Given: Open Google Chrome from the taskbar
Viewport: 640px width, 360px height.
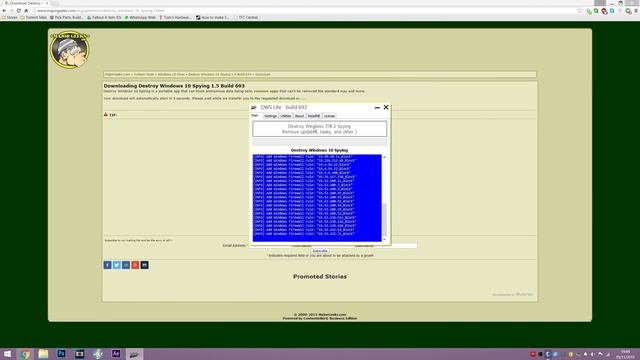Looking at the screenshot, I should pyautogui.click(x=25, y=354).
